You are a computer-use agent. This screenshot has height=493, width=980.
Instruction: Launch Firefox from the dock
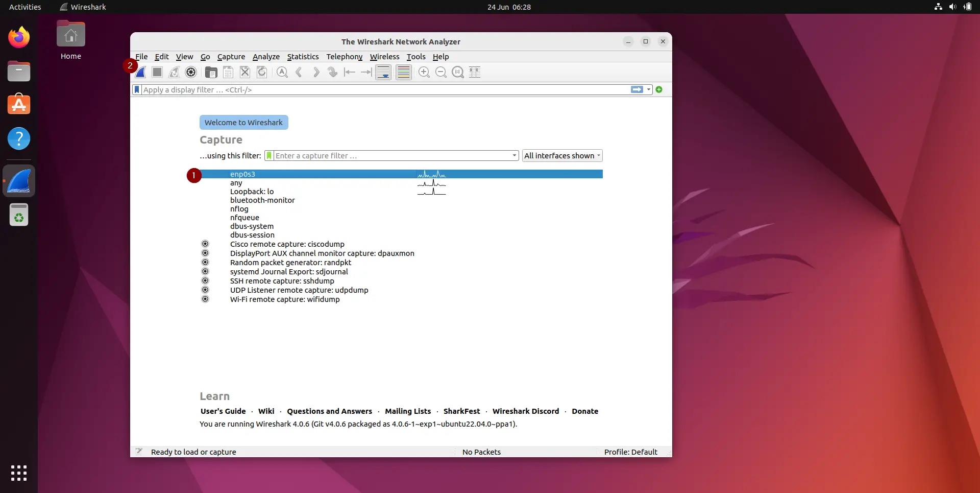[x=19, y=37]
